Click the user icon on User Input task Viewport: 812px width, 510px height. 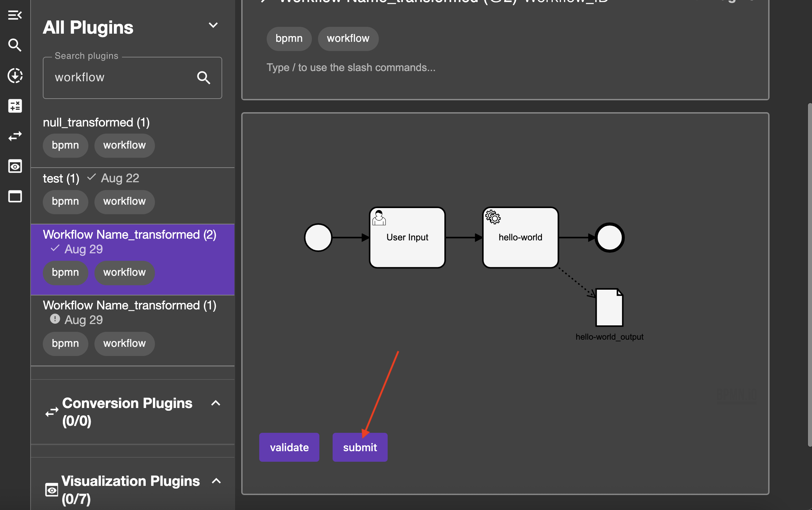coord(379,218)
